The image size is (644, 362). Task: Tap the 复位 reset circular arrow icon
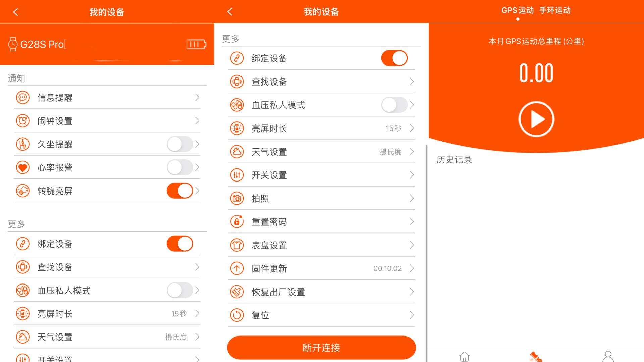pos(237,315)
